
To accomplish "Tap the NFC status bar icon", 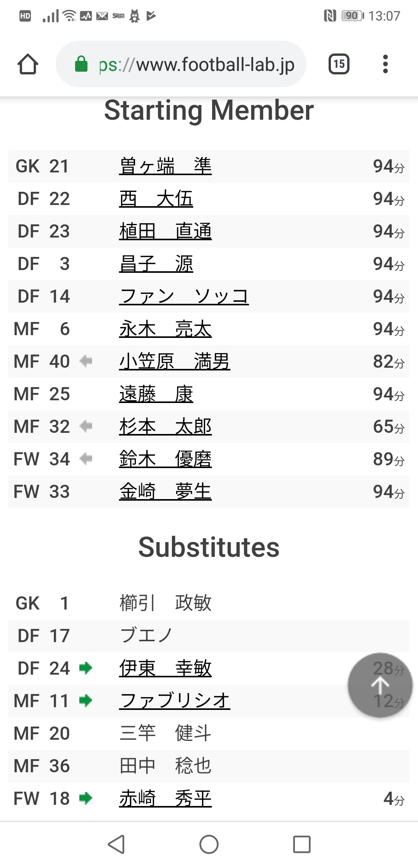I will pos(330,16).
